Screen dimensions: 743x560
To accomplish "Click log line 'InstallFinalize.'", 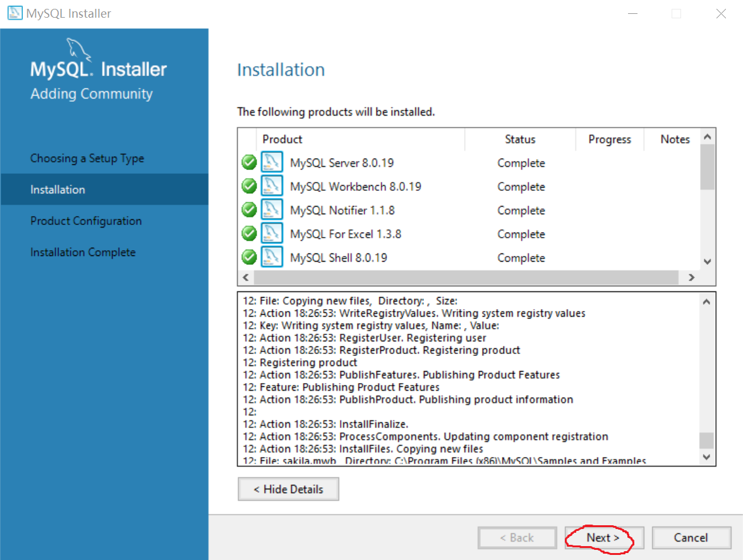I will click(325, 424).
